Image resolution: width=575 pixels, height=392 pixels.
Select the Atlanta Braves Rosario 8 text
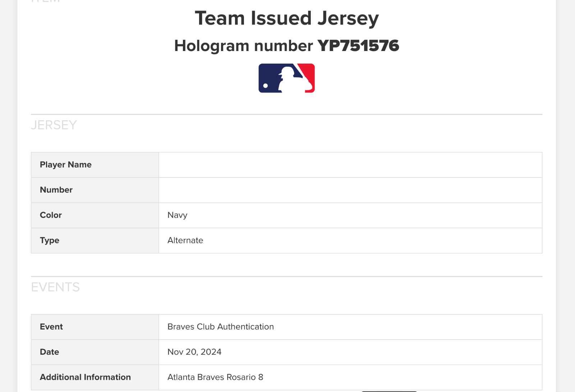point(215,377)
